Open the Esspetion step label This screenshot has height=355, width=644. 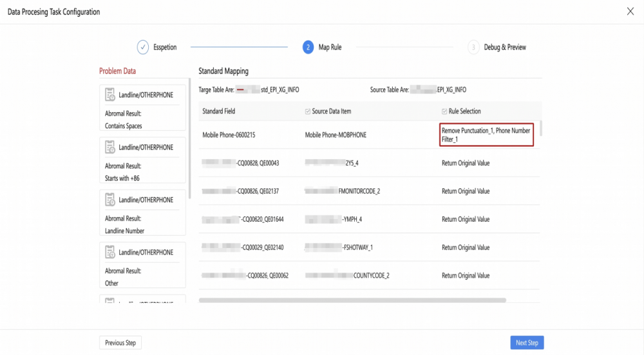165,47
